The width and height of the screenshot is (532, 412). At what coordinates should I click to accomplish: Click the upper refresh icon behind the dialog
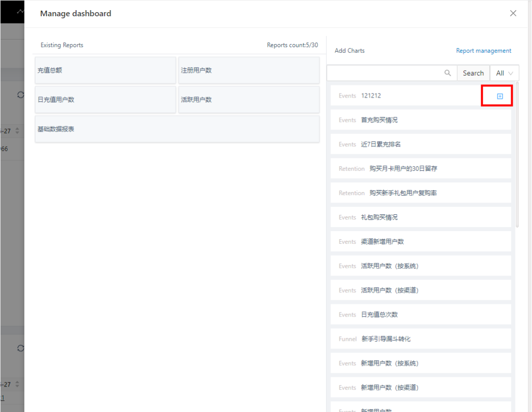(20, 95)
